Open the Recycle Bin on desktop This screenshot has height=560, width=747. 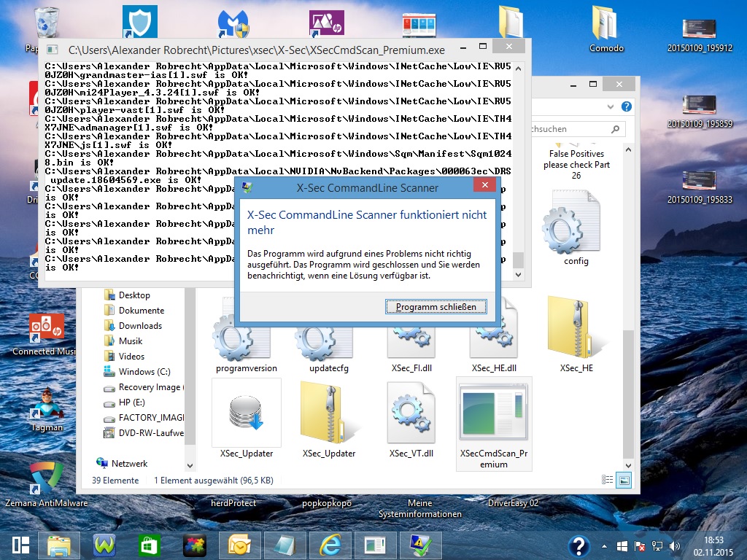46,22
